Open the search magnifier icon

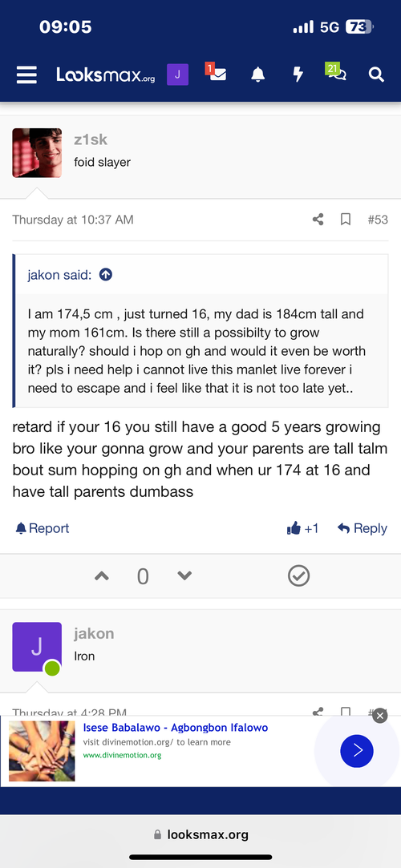376,75
